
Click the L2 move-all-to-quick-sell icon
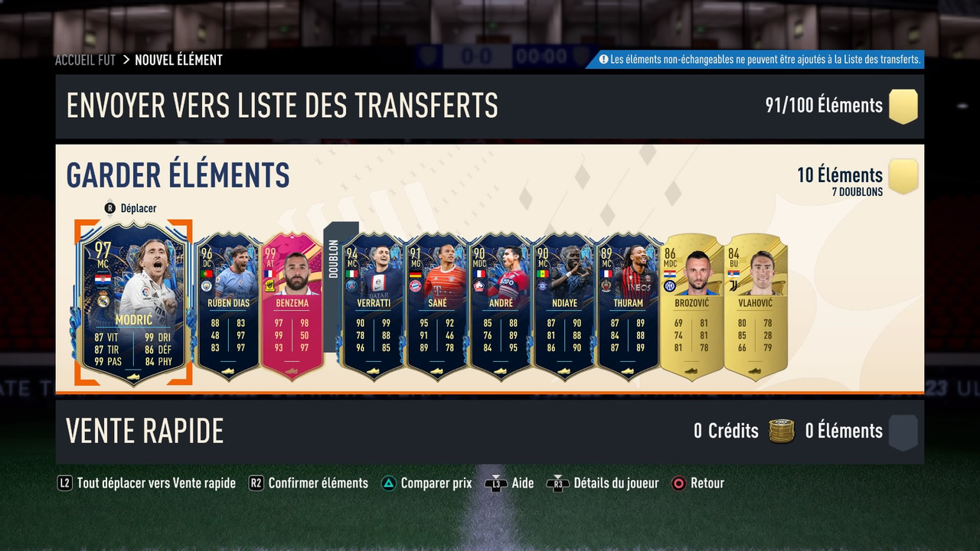pyautogui.click(x=65, y=483)
